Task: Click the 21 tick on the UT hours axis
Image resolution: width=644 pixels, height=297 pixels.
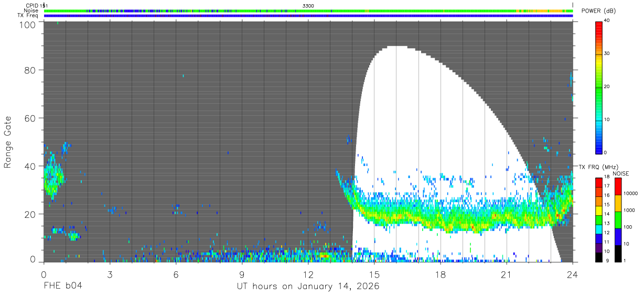Action: click(x=506, y=274)
